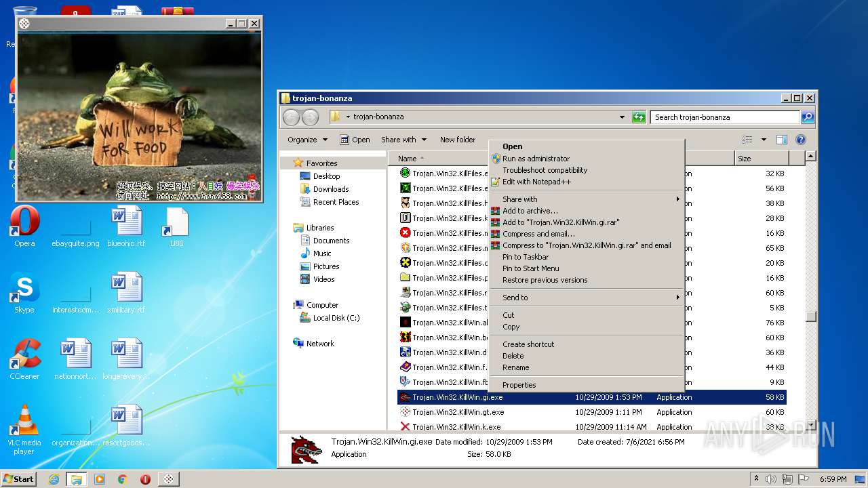Launch CCleaner from the desktop
The image size is (868, 488).
tap(24, 360)
